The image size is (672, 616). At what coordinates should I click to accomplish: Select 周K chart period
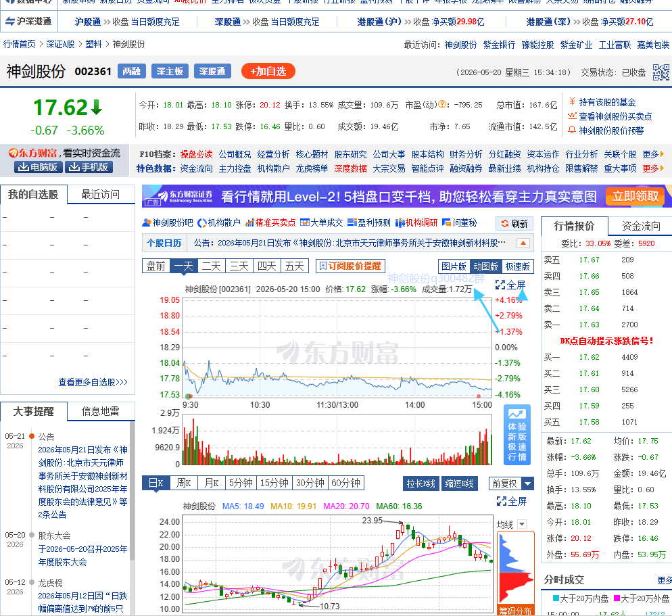tap(184, 483)
